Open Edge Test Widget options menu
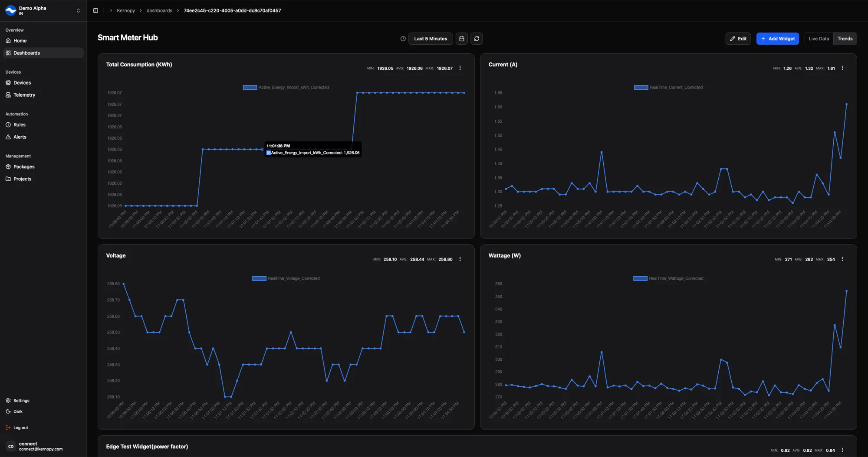 click(x=842, y=450)
